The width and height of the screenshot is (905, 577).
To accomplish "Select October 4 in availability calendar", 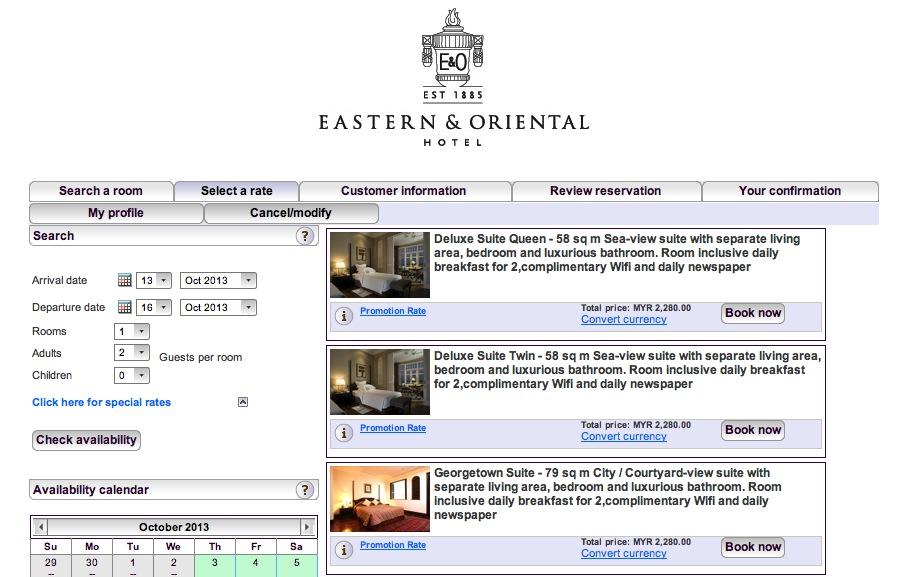I will [x=256, y=565].
